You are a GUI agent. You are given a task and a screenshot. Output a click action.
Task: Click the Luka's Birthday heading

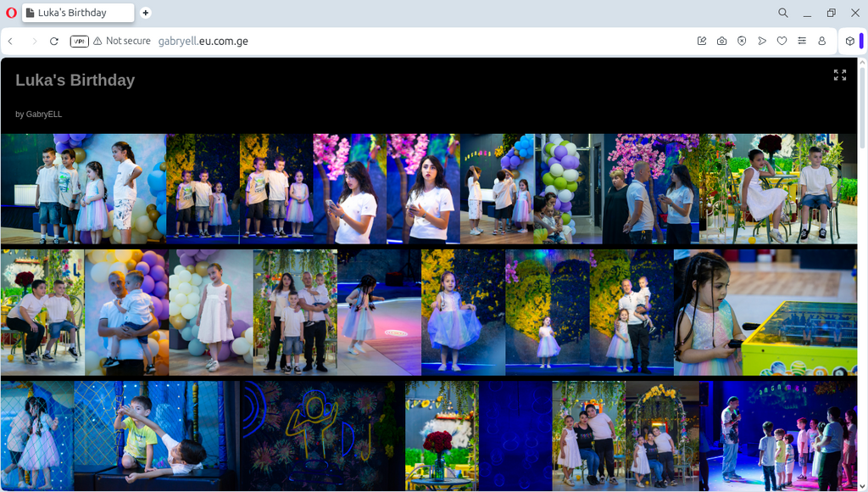pos(75,81)
